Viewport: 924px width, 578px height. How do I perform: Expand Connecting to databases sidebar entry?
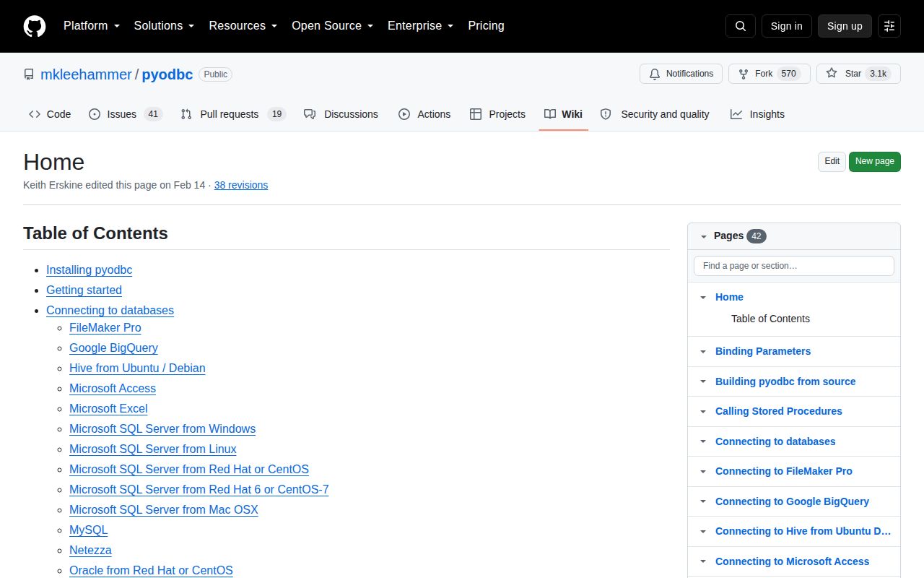703,441
